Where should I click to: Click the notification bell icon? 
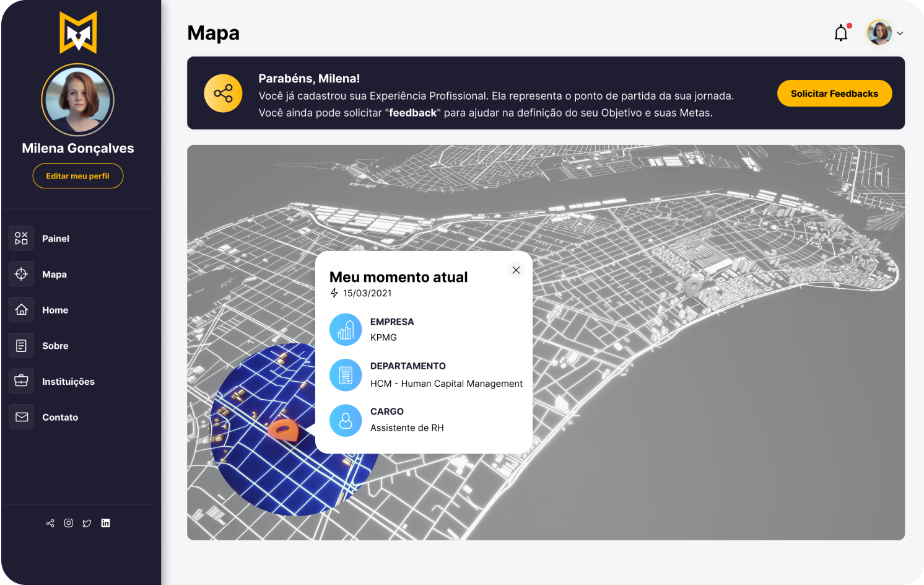(x=840, y=33)
